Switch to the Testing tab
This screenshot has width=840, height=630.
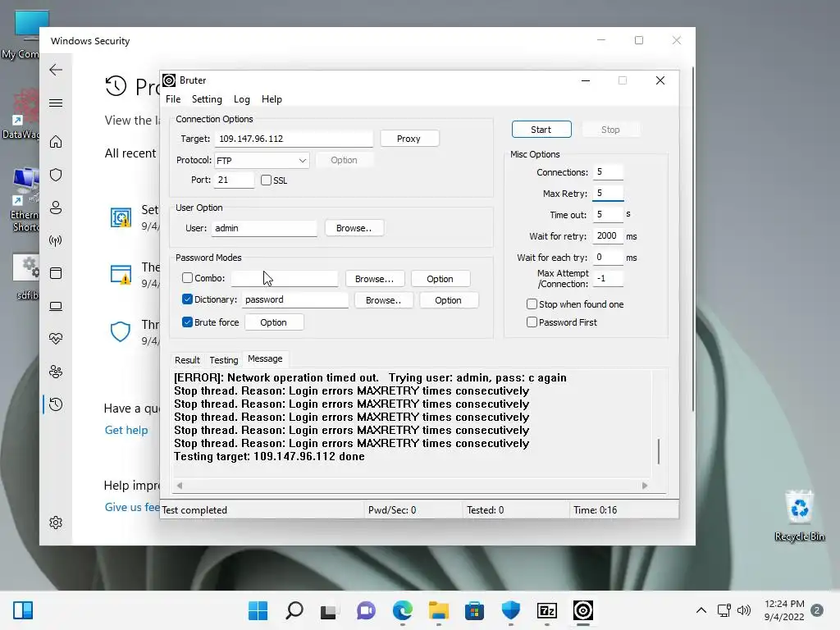coord(223,360)
